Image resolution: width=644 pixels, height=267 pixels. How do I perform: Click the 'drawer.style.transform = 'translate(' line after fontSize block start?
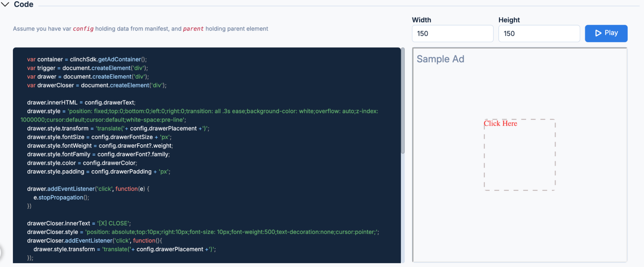click(118, 129)
